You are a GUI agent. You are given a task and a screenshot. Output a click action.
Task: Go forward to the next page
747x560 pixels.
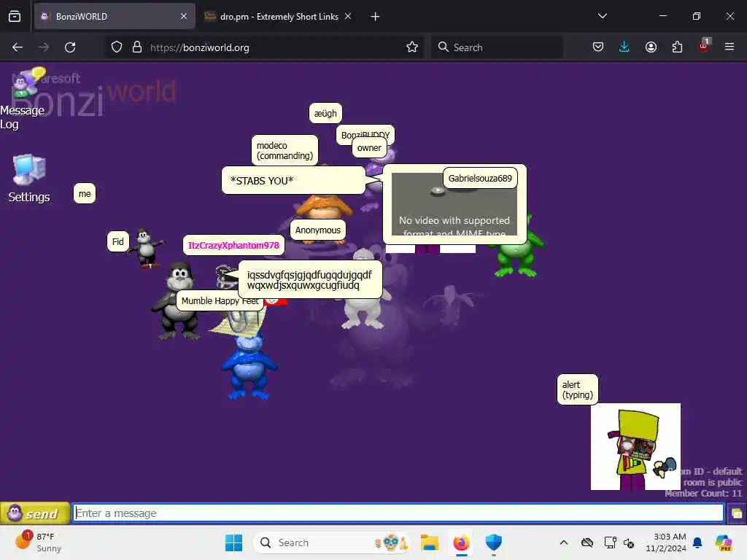coord(44,47)
